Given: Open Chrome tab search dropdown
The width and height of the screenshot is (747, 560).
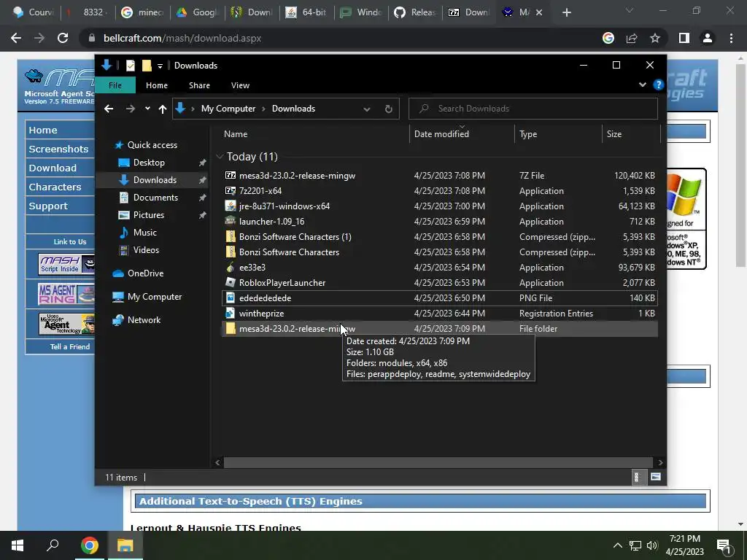Looking at the screenshot, I should 630,10.
